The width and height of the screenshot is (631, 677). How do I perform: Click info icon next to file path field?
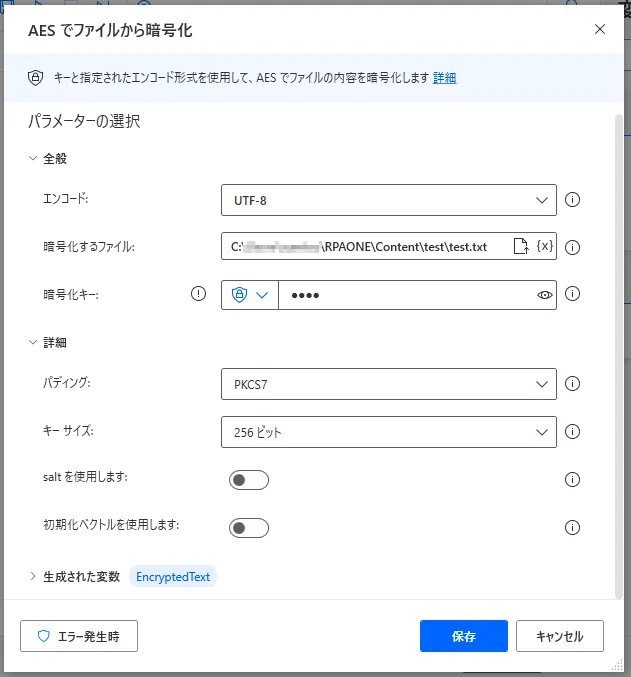click(x=572, y=247)
